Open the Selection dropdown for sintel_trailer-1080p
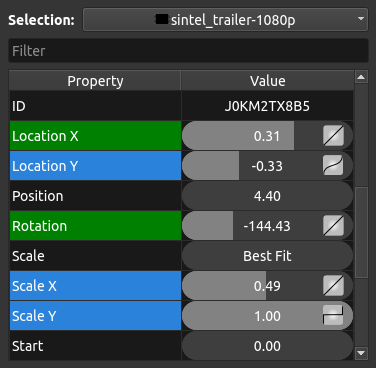Image resolution: width=376 pixels, height=368 pixels. pos(225,20)
